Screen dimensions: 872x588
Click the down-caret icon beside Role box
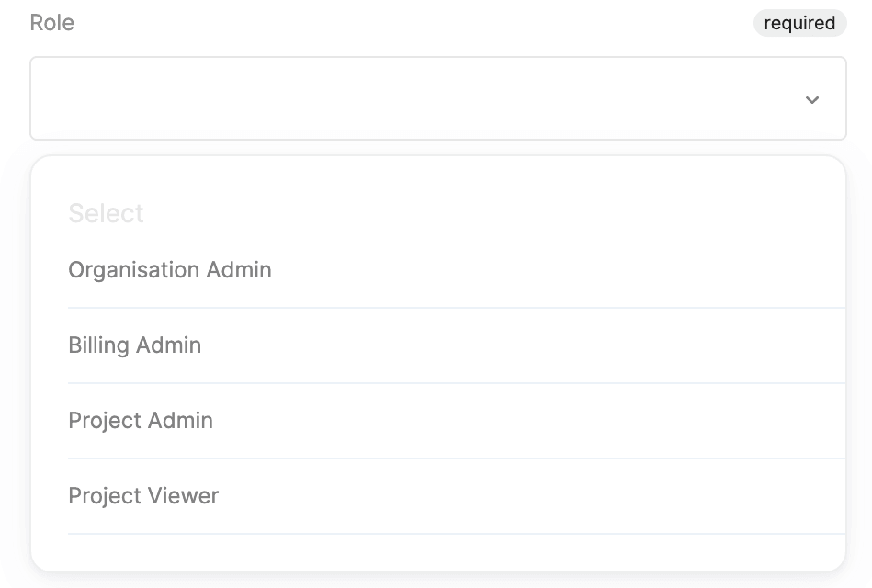point(811,99)
